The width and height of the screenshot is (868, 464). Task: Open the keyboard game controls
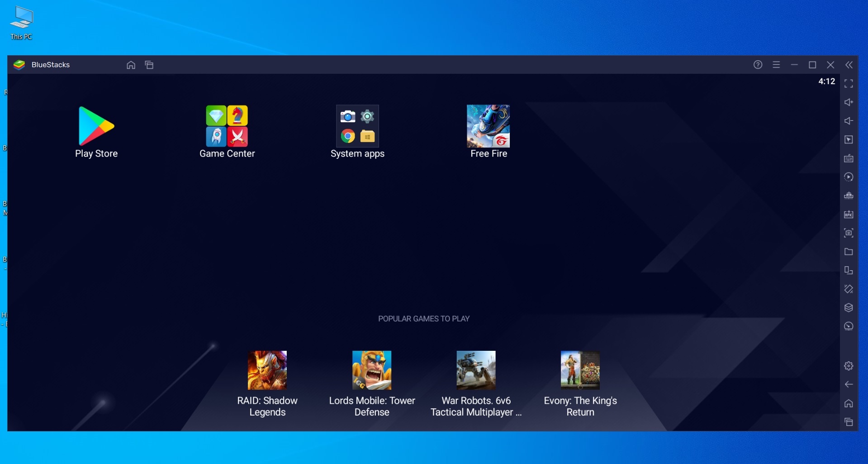tap(849, 158)
